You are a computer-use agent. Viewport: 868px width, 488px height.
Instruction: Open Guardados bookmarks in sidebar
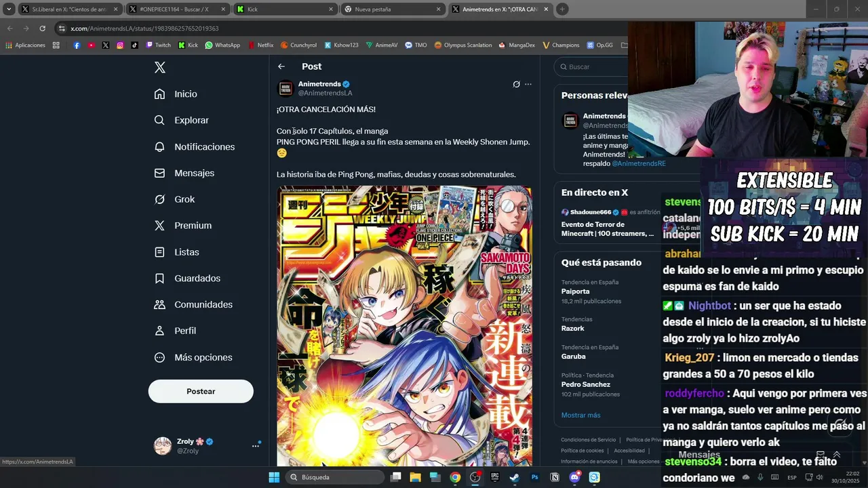(x=187, y=279)
